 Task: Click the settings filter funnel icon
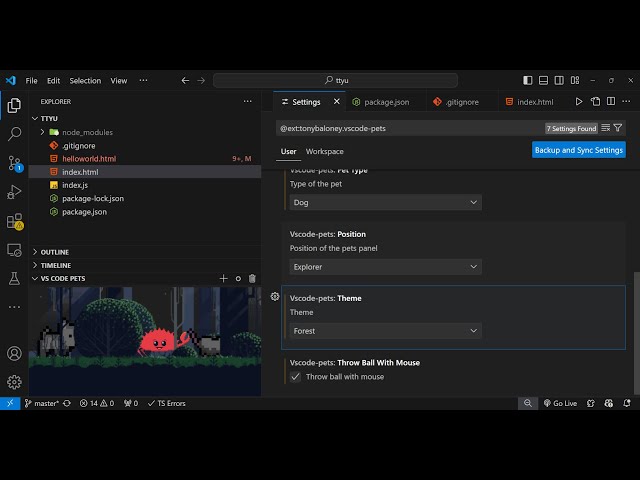(x=618, y=128)
